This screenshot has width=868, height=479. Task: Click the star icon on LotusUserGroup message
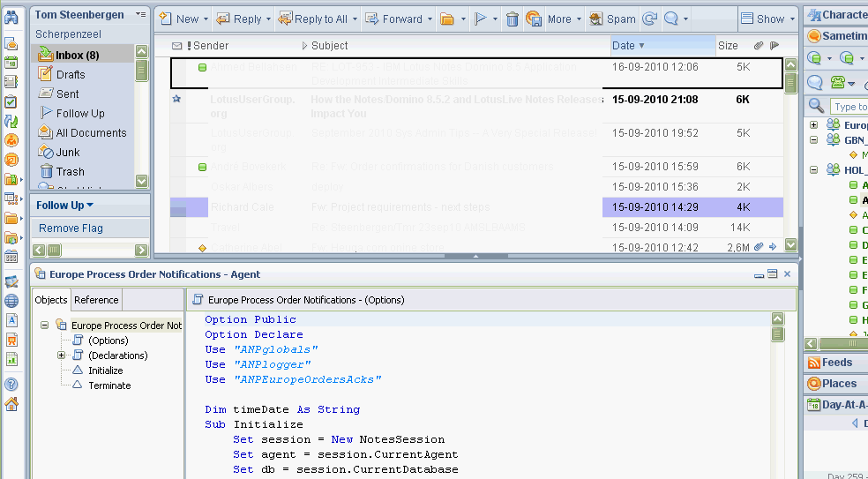pyautogui.click(x=176, y=99)
